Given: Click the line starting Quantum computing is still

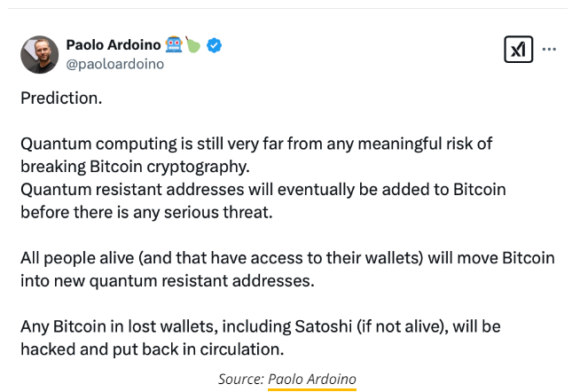Looking at the screenshot, I should pos(256,144).
